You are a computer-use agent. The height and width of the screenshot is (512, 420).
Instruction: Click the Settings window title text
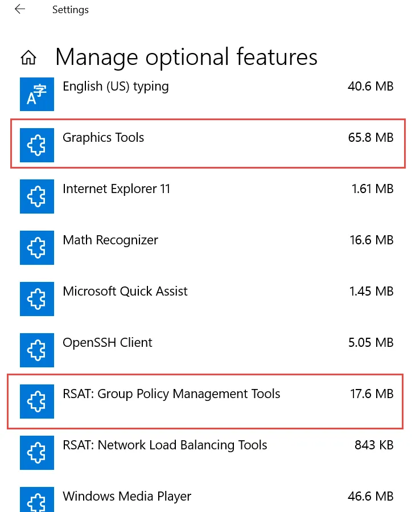point(71,10)
